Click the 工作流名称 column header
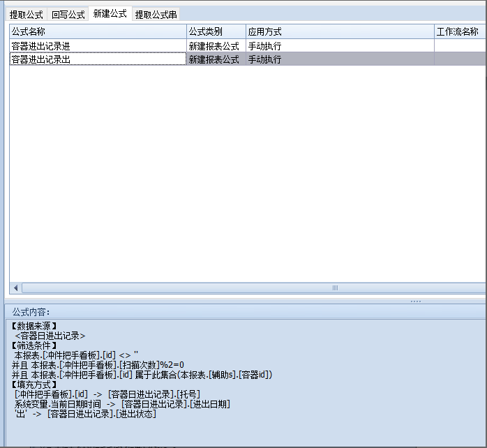 pos(458,32)
